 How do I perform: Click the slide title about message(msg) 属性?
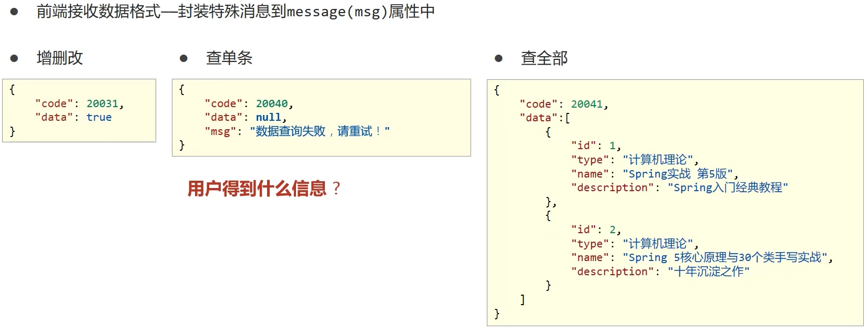click(x=236, y=12)
